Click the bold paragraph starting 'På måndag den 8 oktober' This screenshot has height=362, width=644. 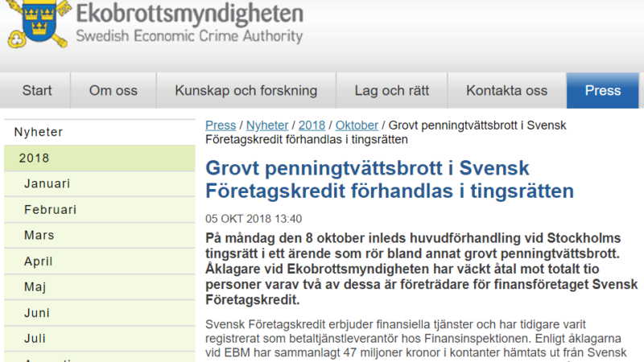click(x=421, y=269)
